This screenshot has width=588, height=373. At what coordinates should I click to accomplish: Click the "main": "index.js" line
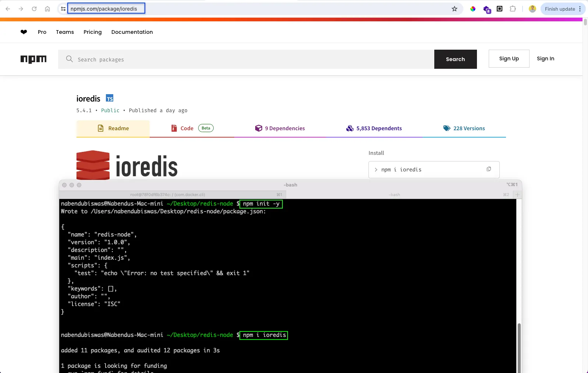click(99, 258)
